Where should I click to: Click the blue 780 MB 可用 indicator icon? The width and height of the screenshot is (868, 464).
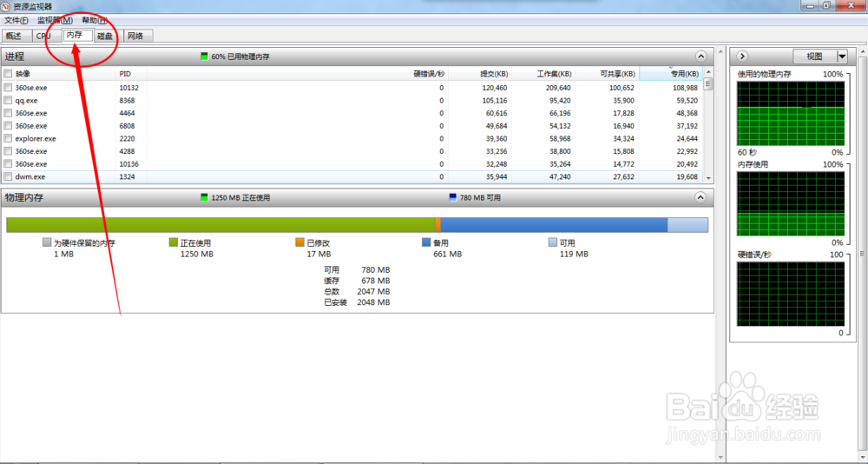pyautogui.click(x=453, y=197)
